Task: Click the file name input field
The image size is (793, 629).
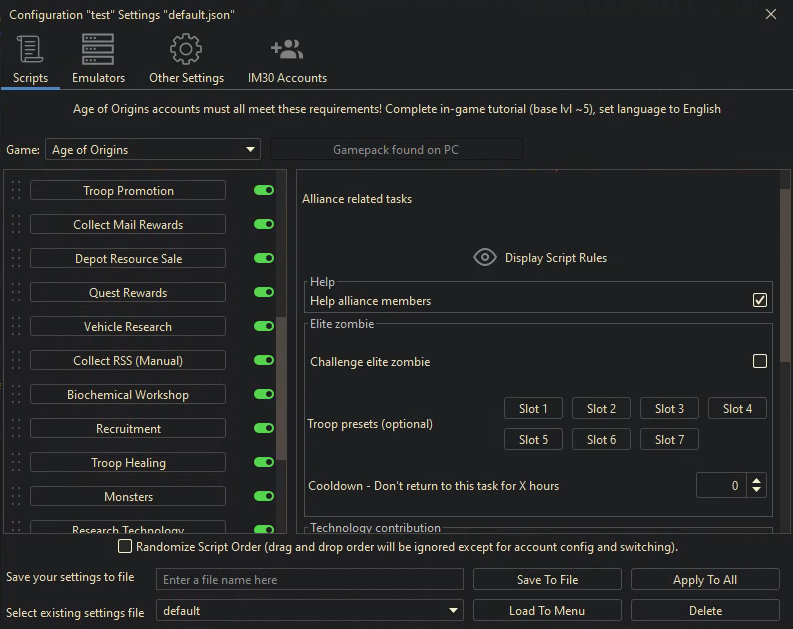Action: (310, 580)
